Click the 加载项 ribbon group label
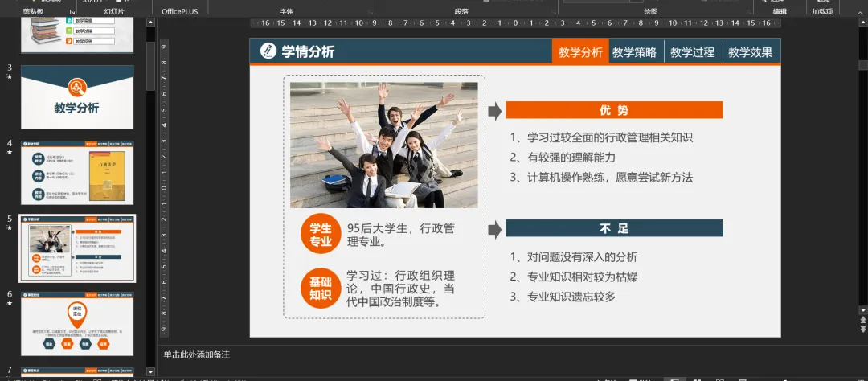This screenshot has width=868, height=381. click(x=823, y=11)
